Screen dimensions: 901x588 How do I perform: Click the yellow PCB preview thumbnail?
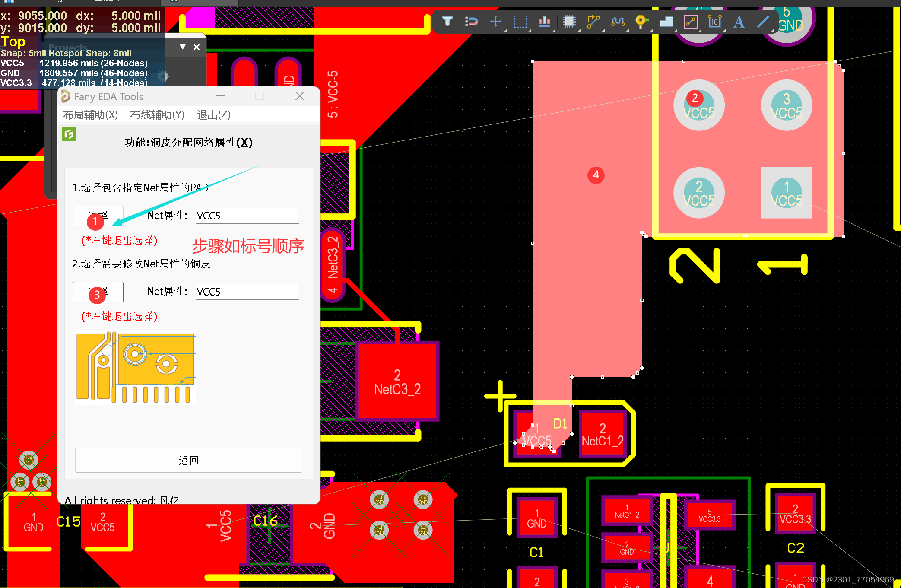click(x=135, y=368)
